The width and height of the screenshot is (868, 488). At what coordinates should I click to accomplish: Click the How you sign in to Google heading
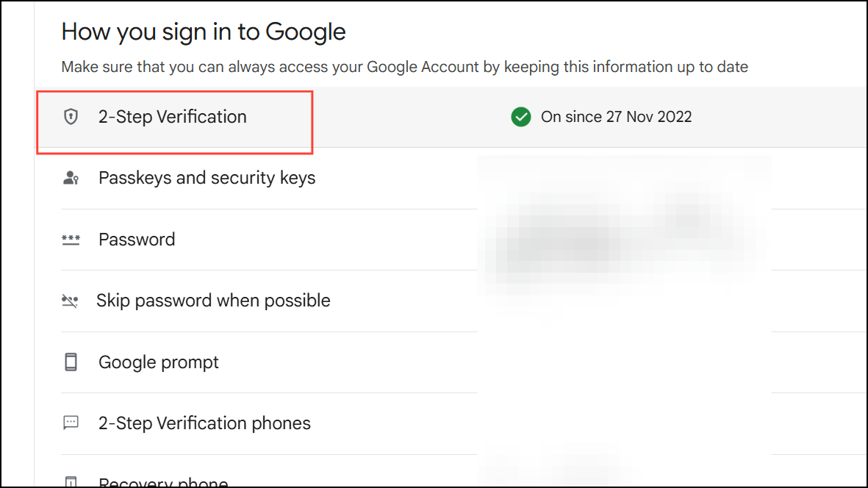[x=204, y=32]
